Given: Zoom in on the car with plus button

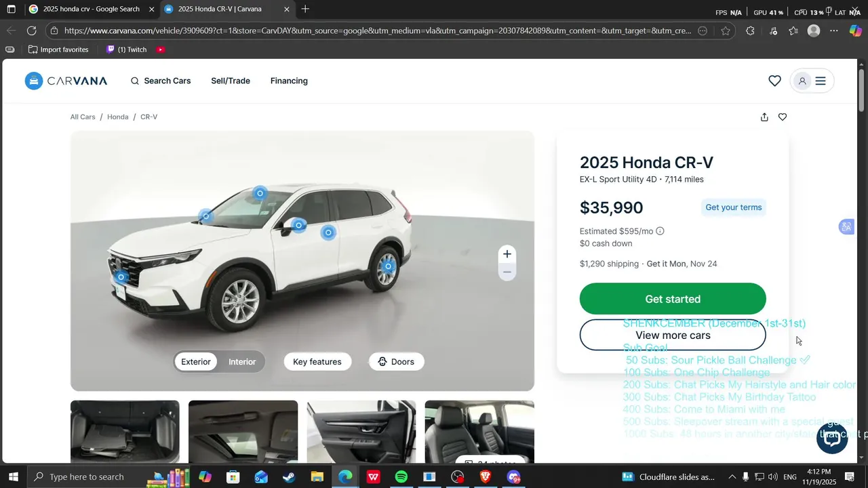Looking at the screenshot, I should [x=507, y=254].
